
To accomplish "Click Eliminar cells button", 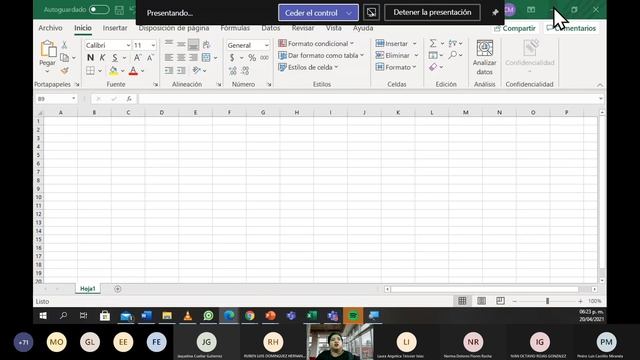I will 392,55.
